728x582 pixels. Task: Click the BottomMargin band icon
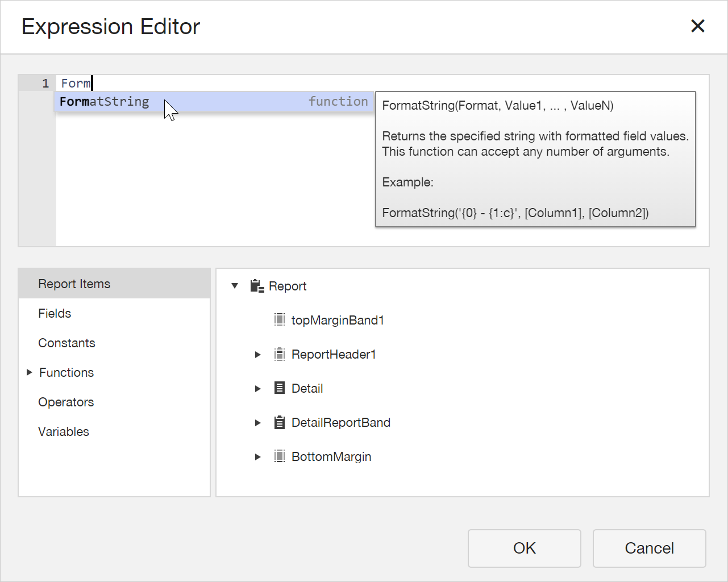[x=280, y=456]
